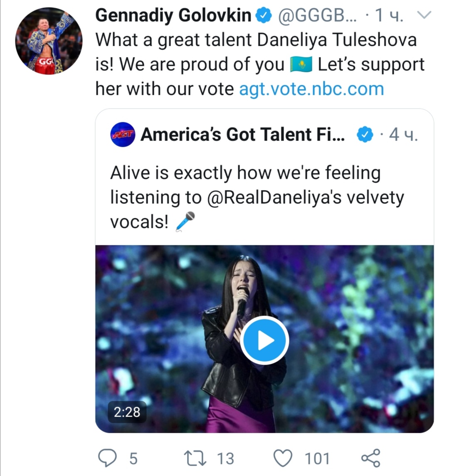Click the verified badge beside Gennadiy Golovkin

pyautogui.click(x=263, y=16)
